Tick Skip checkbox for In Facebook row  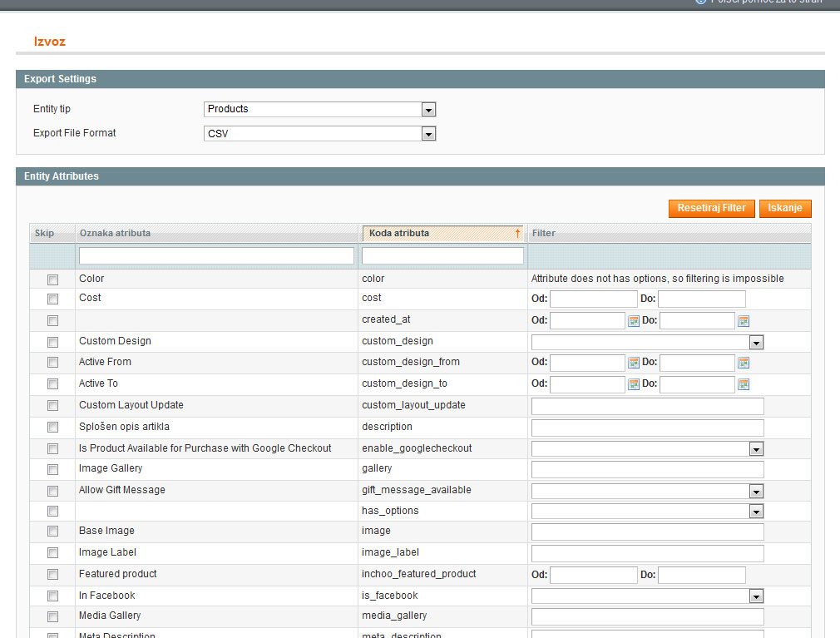pos(52,596)
